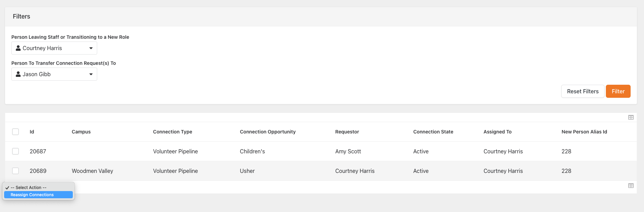Open the Jason Gibb person dropdown arrow

pos(91,74)
